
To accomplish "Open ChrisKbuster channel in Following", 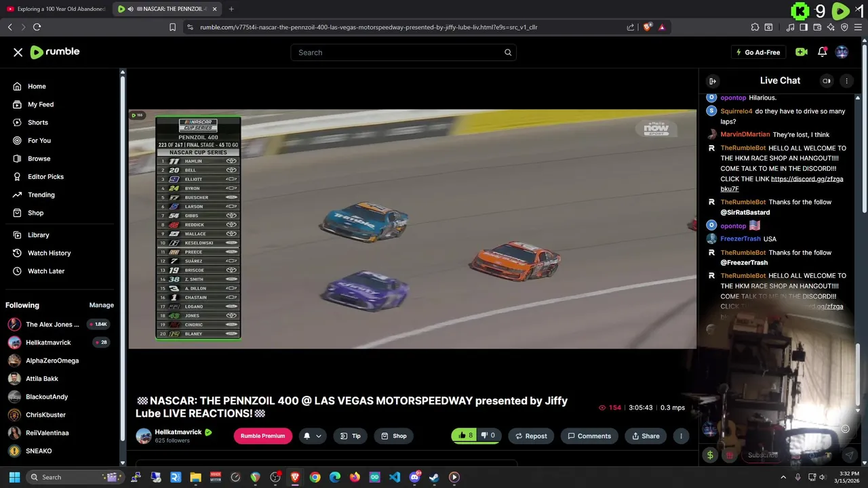I will click(45, 415).
